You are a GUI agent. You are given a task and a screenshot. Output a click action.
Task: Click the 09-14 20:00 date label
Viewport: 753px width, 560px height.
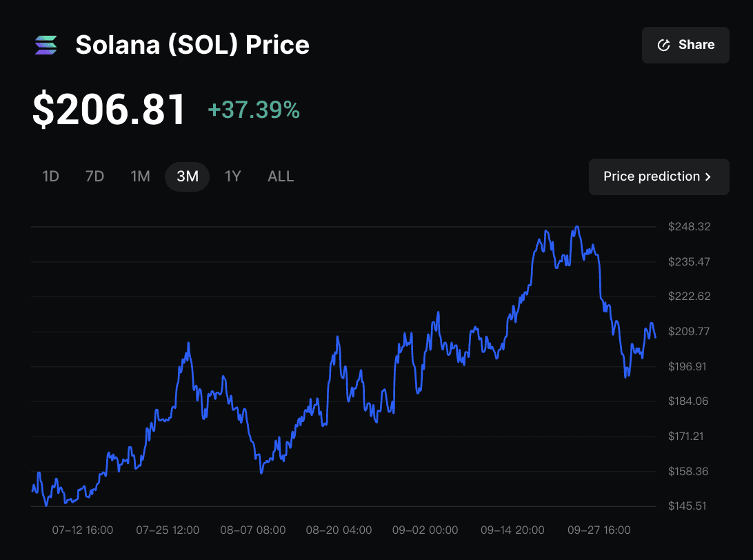(x=512, y=530)
